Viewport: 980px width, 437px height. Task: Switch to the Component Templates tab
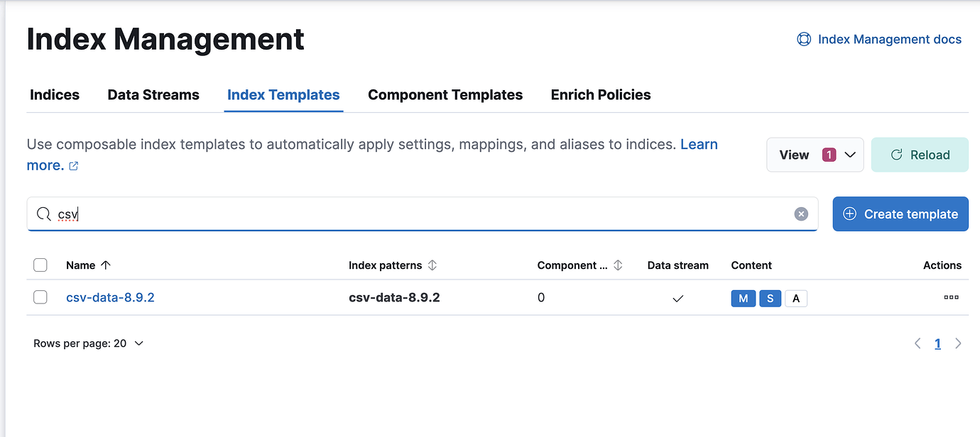click(x=445, y=95)
